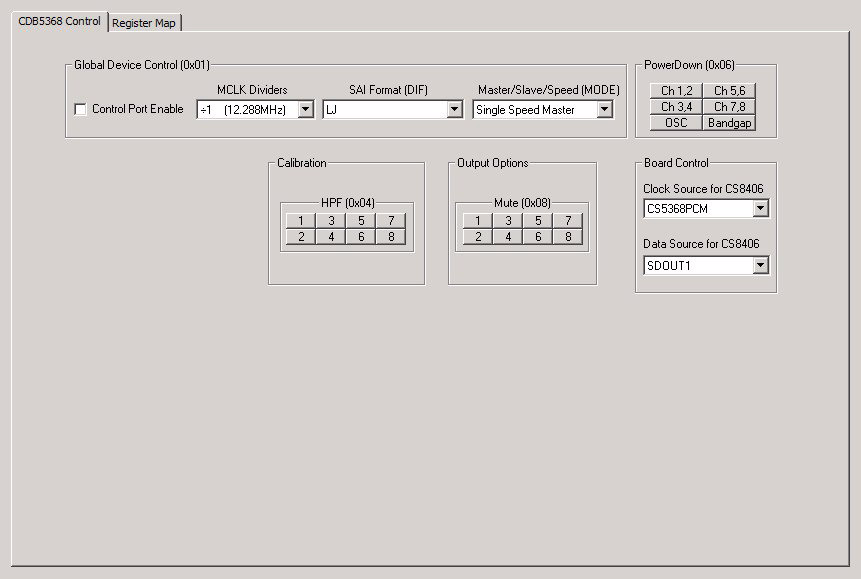
Task: Open the Data Source for CS8406 selector
Action: [761, 265]
